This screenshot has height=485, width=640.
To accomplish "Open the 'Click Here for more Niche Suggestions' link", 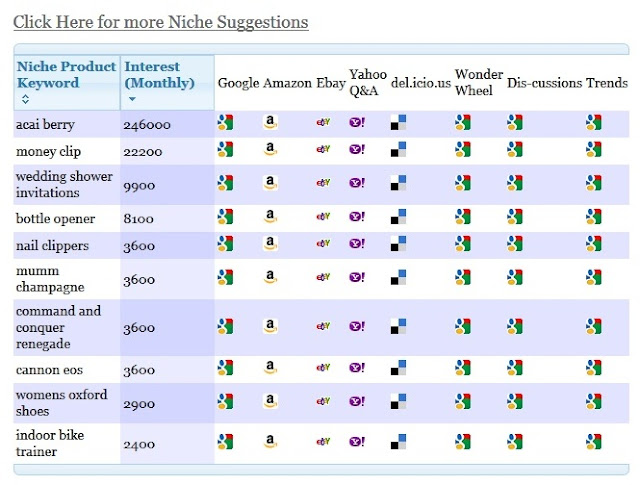I will click(161, 22).
